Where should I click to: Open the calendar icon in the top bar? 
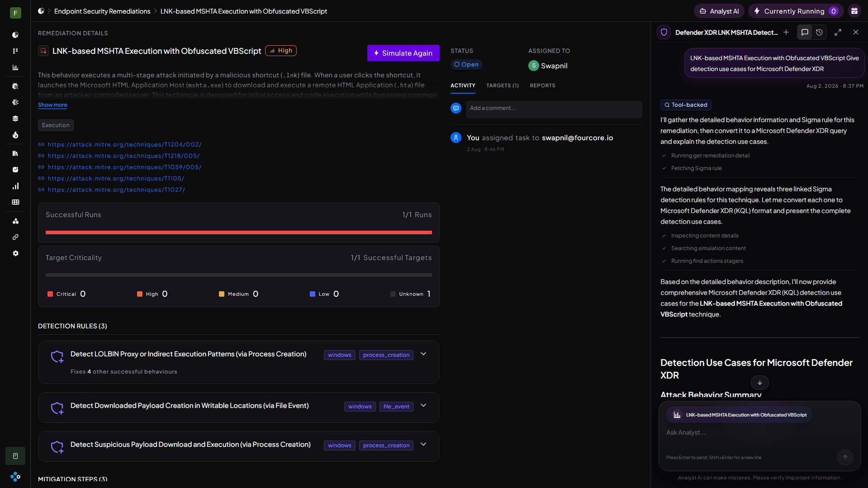click(x=854, y=11)
